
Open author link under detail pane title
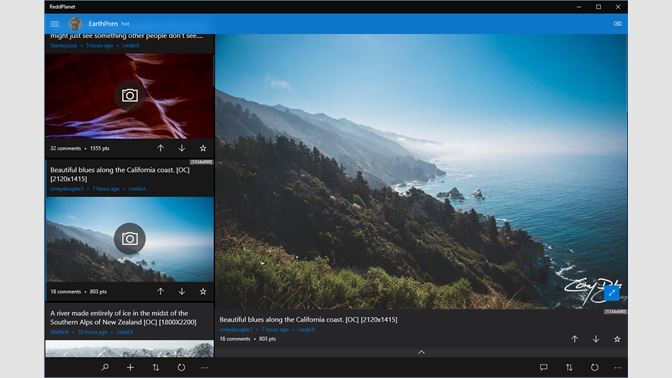[236, 330]
